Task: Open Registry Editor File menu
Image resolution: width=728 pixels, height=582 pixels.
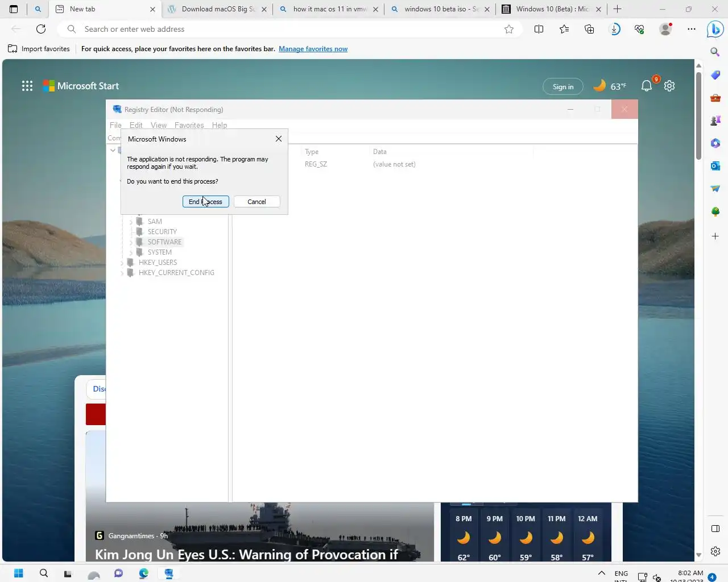Action: pyautogui.click(x=115, y=125)
